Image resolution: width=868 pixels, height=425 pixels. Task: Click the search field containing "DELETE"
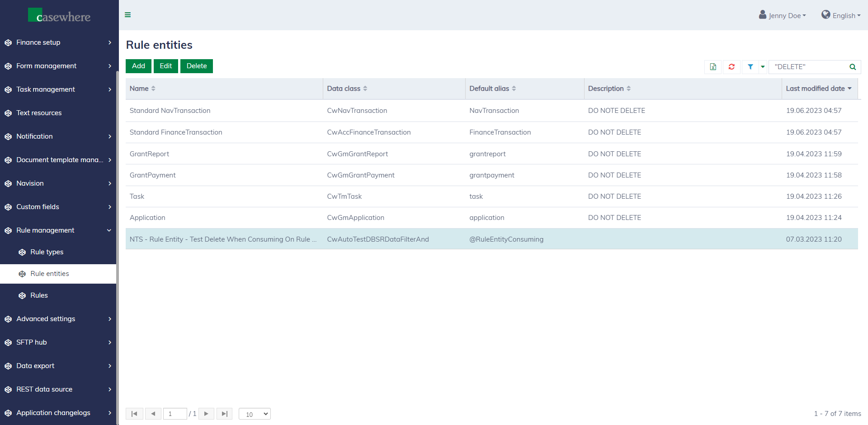pyautogui.click(x=809, y=67)
